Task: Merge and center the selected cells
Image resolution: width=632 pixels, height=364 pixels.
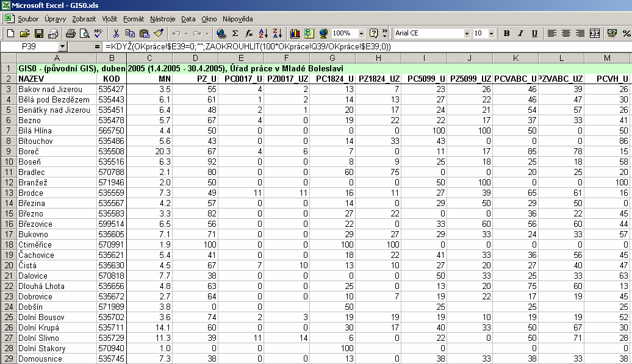Action: [x=595, y=34]
